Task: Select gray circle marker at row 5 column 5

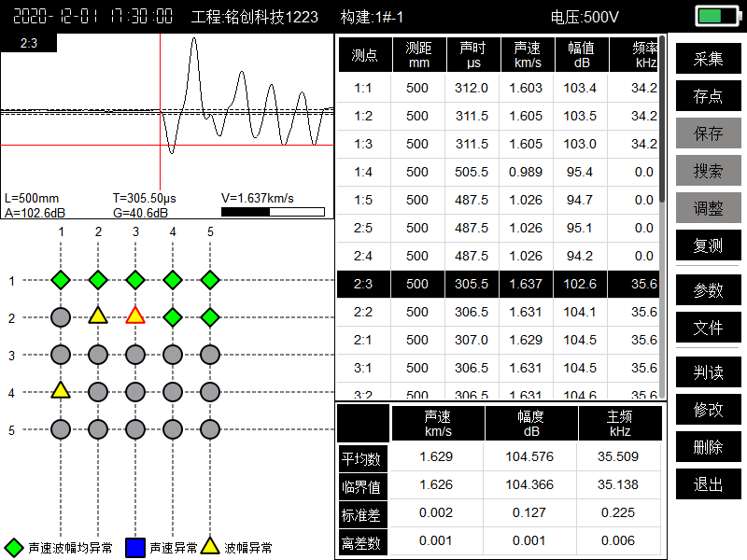Action: point(210,429)
